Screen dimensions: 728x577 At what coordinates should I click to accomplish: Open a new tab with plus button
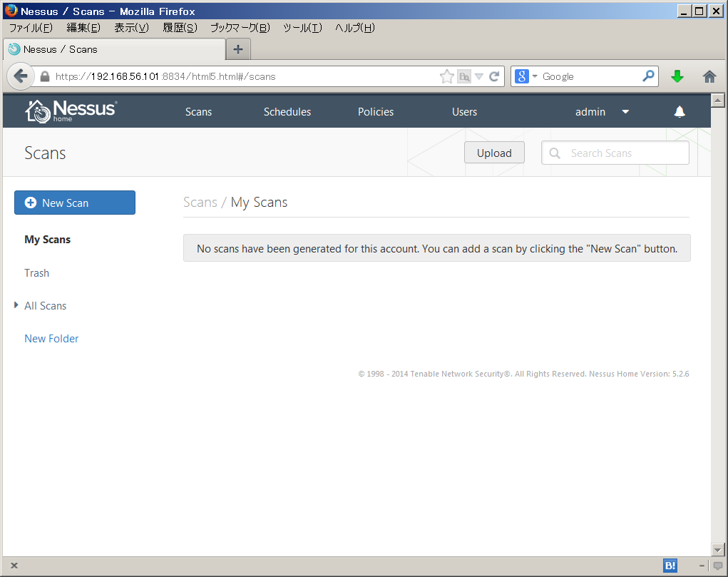(237, 49)
